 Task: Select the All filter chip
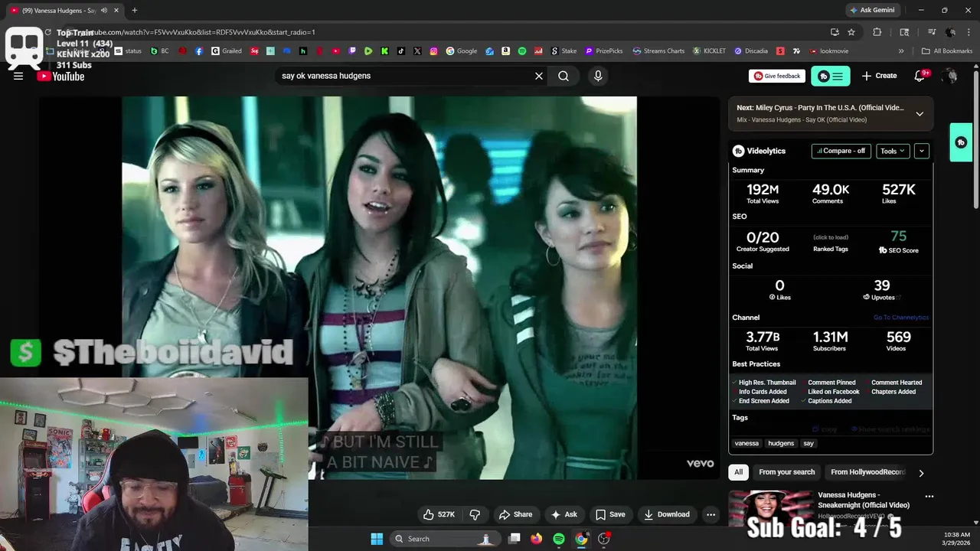pyautogui.click(x=738, y=472)
